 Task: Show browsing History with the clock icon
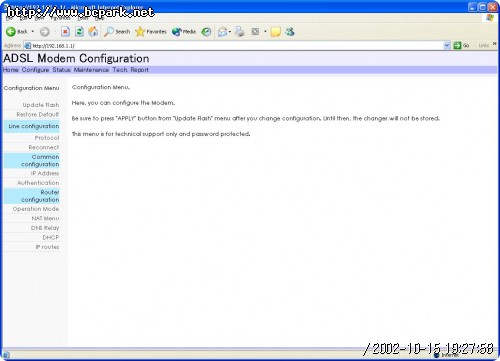206,32
